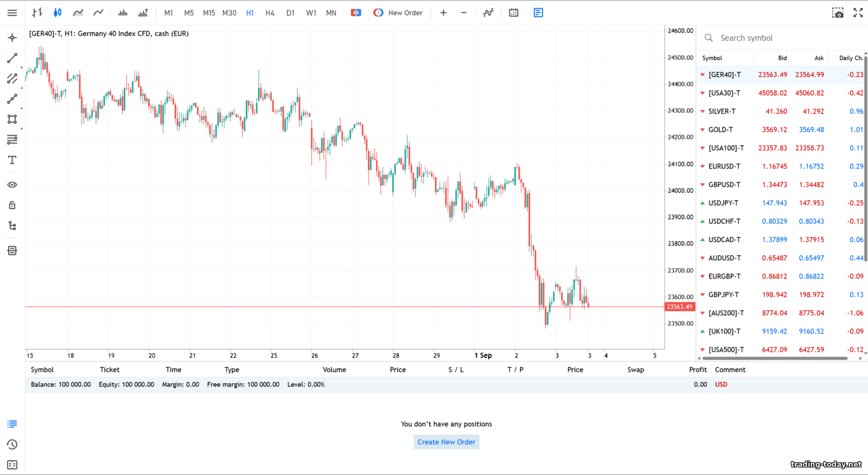868x475 pixels.
Task: Open the main hamburger menu
Action: (x=12, y=12)
